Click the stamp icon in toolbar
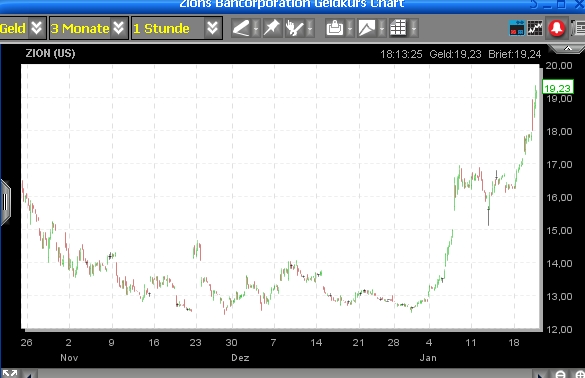This screenshot has height=378, width=585. tap(335, 28)
